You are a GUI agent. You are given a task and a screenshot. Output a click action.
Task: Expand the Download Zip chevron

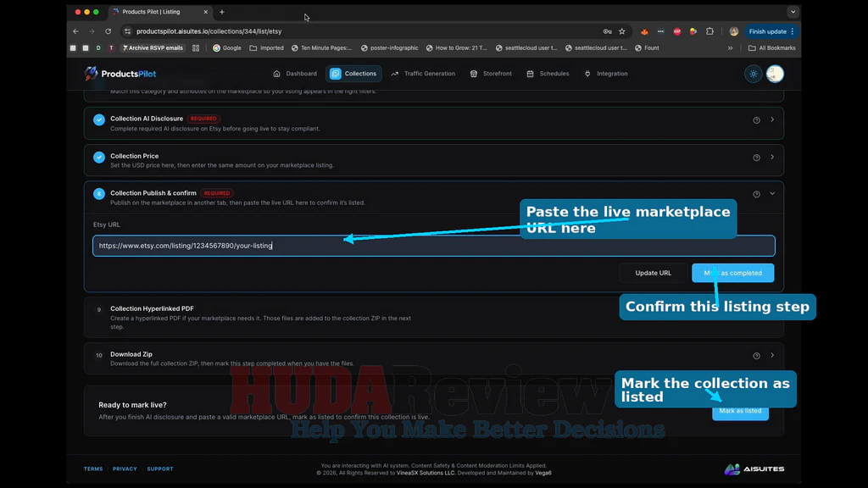pos(772,355)
